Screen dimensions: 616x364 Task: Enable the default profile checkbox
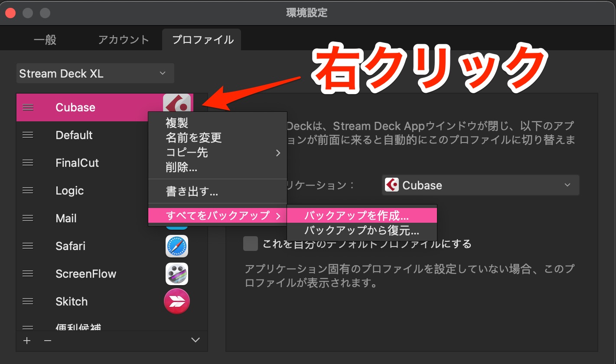click(251, 244)
